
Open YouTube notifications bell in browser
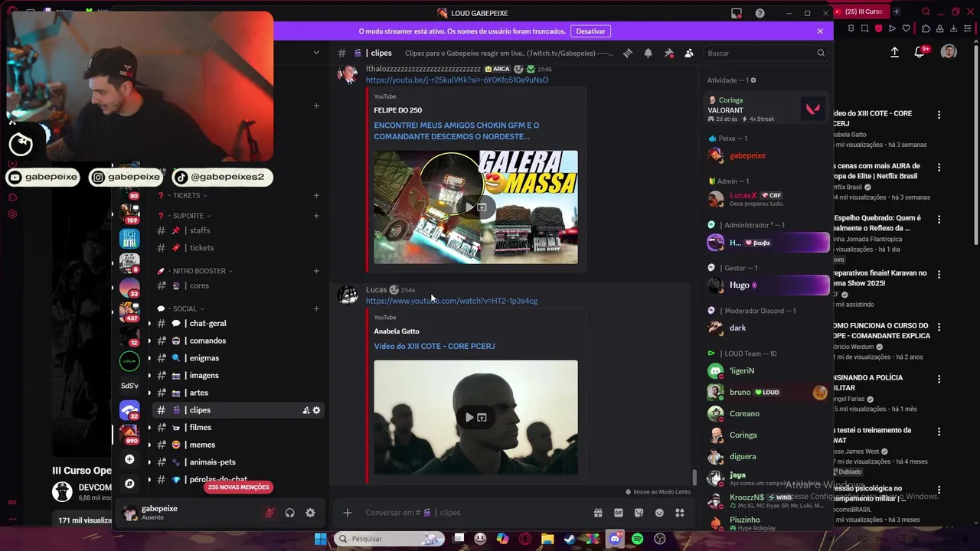(x=919, y=52)
